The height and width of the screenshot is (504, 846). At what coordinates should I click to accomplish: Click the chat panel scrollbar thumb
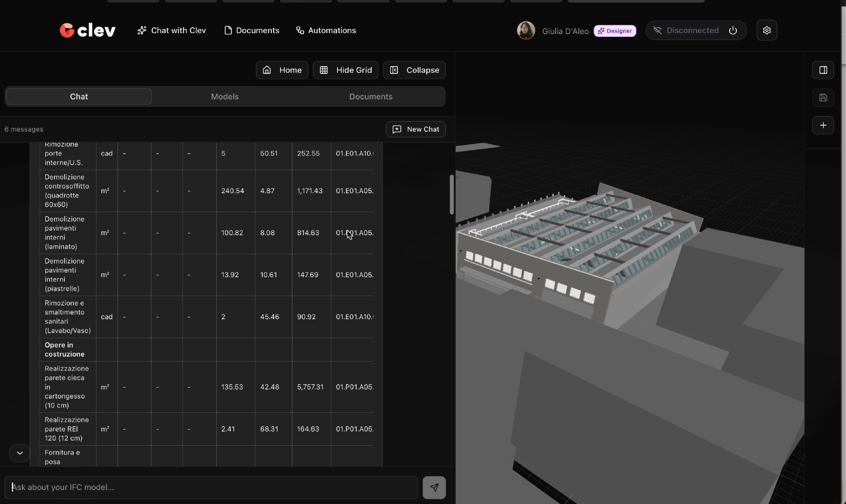(x=451, y=195)
